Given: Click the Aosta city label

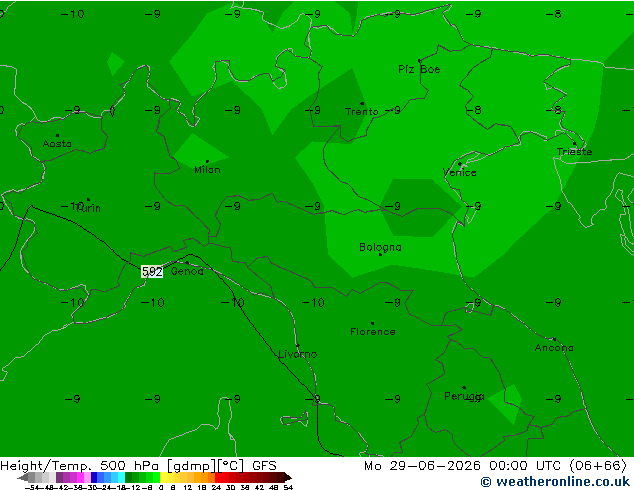Looking at the screenshot, I should 57,144.
